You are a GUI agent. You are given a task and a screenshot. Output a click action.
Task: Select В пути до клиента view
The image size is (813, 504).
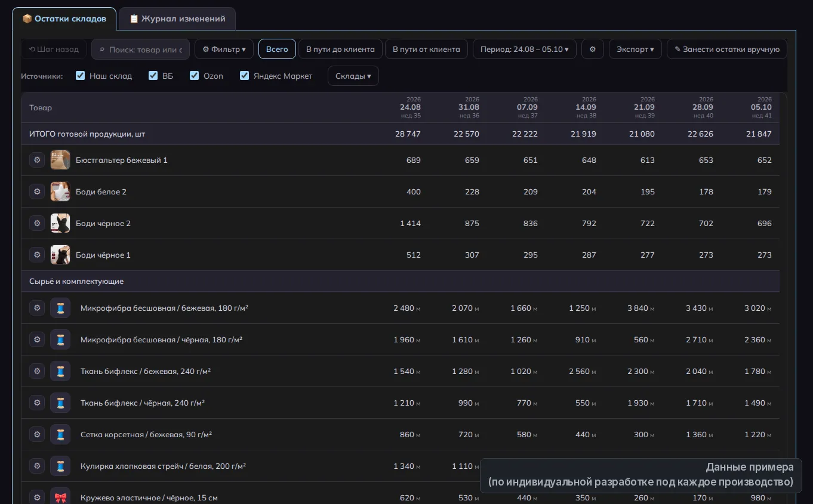(x=340, y=49)
